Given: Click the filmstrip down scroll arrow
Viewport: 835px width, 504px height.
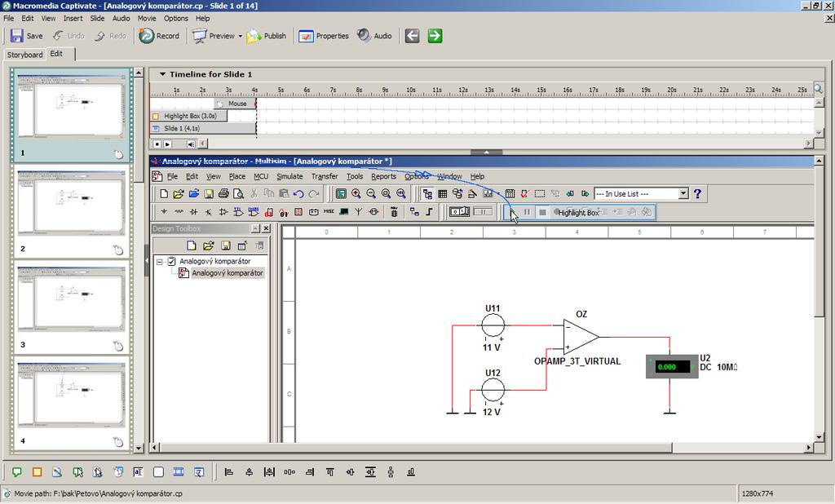Looking at the screenshot, I should click(x=139, y=448).
